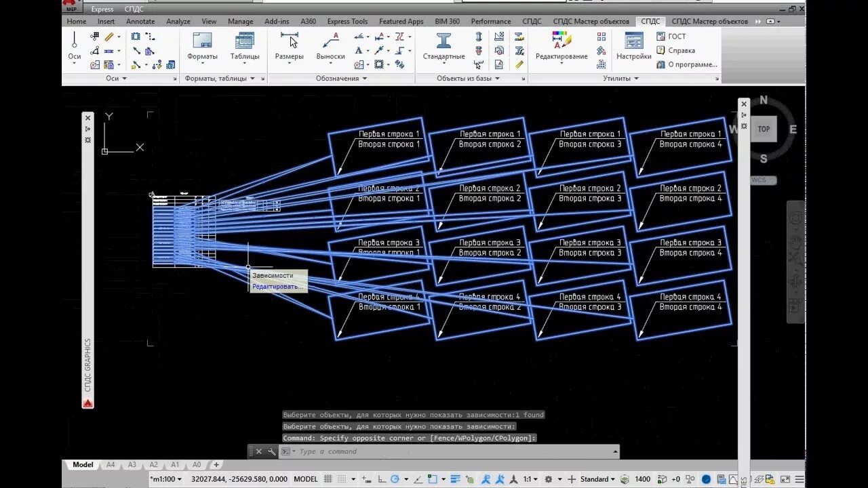The image size is (868, 488).
Task: Close the command line window
Action: click(258, 451)
